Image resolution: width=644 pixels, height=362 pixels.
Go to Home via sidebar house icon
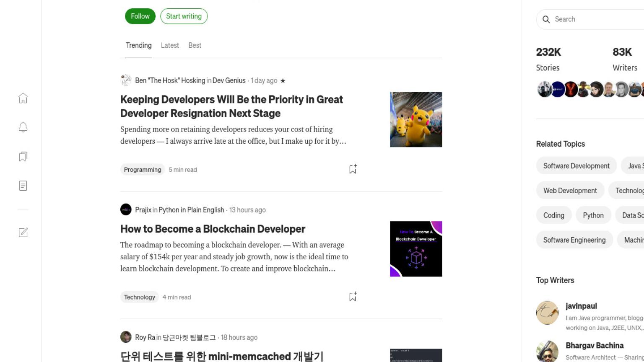(23, 98)
